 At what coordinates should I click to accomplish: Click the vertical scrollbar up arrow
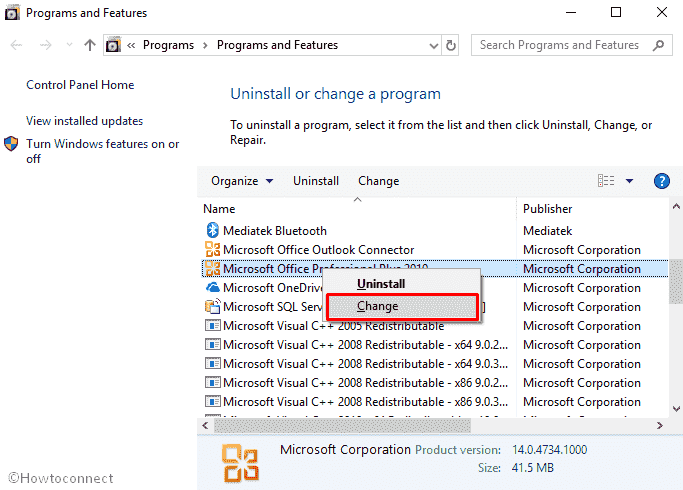pyautogui.click(x=676, y=206)
